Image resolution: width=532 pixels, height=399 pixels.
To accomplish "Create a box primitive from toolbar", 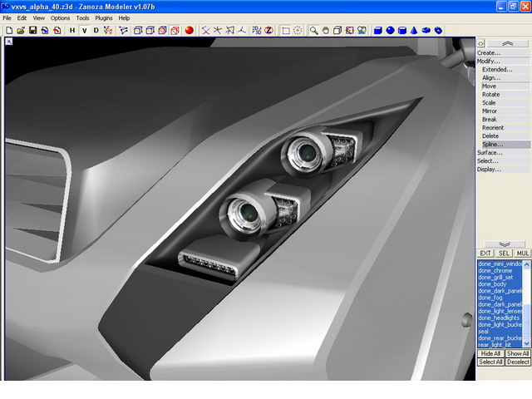I will 378,30.
